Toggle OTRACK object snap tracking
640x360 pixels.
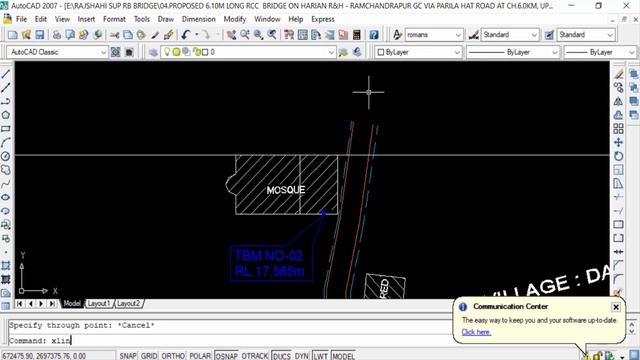[255, 356]
